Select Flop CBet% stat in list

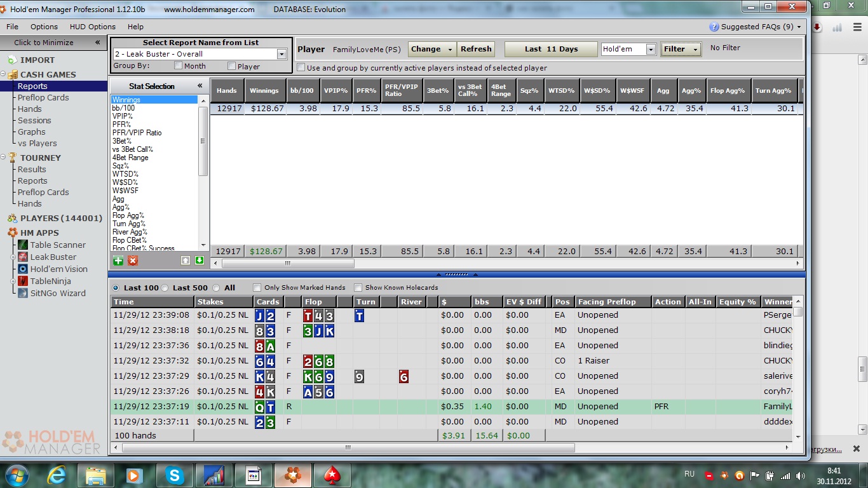(x=130, y=240)
